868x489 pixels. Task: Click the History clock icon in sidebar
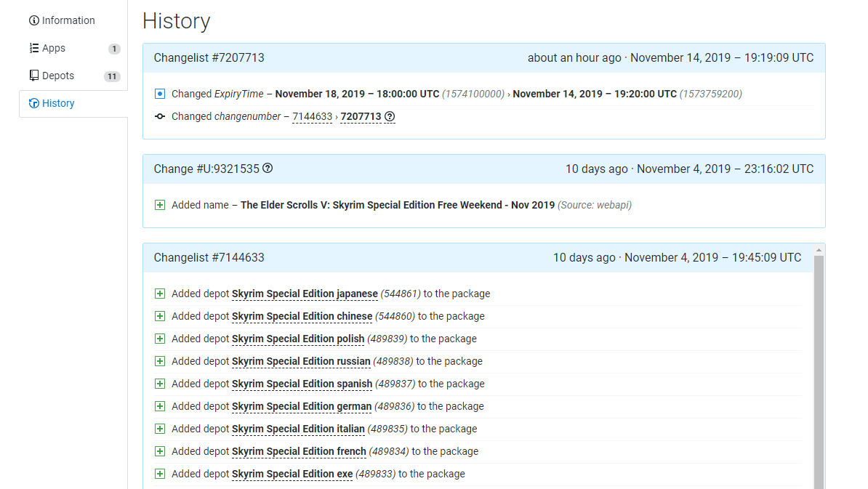click(33, 103)
